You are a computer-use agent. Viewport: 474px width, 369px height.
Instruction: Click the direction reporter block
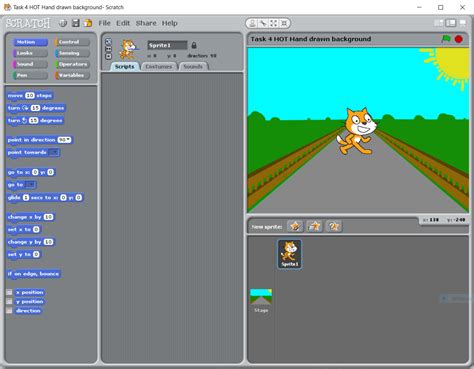(x=28, y=311)
